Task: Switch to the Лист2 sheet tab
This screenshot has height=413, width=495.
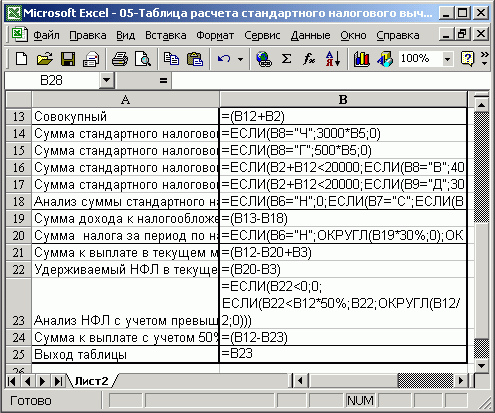Action: pyautogui.click(x=92, y=381)
